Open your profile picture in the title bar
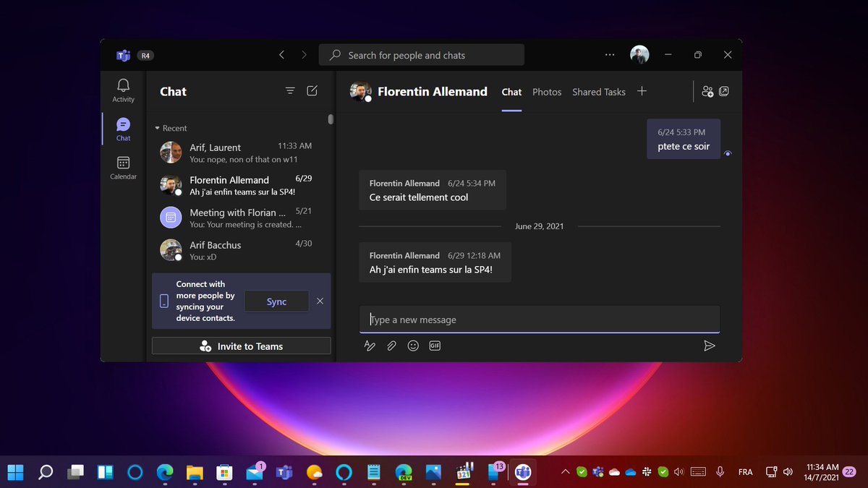868x488 pixels. tap(639, 55)
